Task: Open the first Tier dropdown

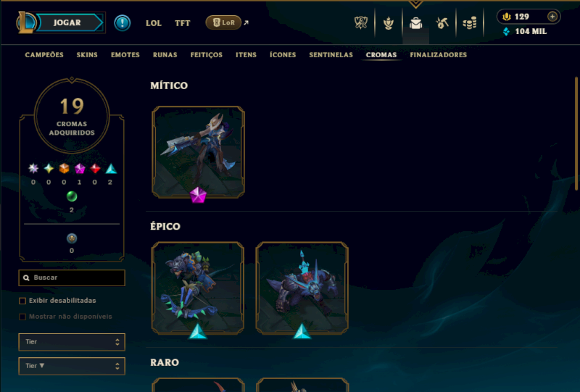Action: point(72,342)
